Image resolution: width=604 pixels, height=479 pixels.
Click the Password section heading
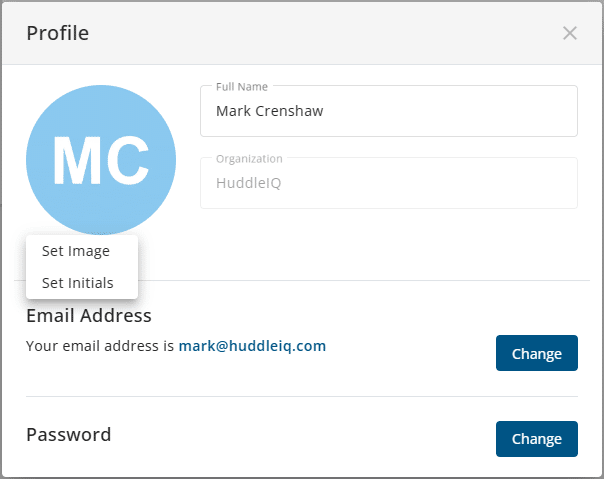point(68,435)
